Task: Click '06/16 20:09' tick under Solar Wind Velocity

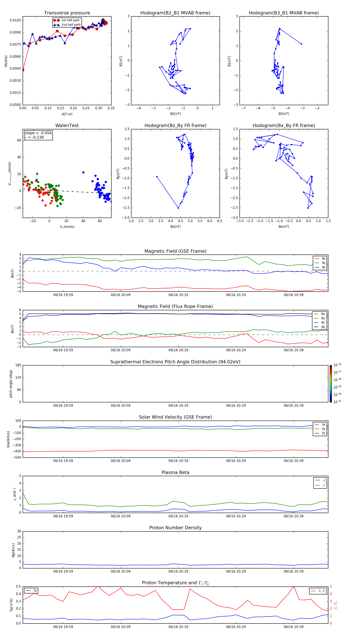Action: [x=121, y=461]
